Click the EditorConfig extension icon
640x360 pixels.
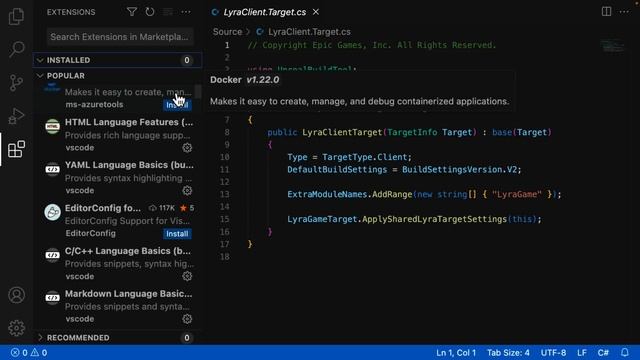tap(52, 212)
